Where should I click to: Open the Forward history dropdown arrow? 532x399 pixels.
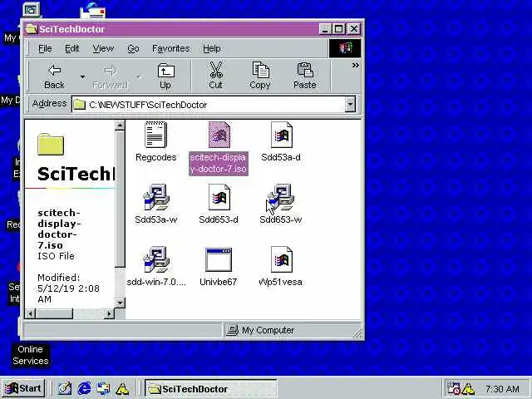pos(139,76)
